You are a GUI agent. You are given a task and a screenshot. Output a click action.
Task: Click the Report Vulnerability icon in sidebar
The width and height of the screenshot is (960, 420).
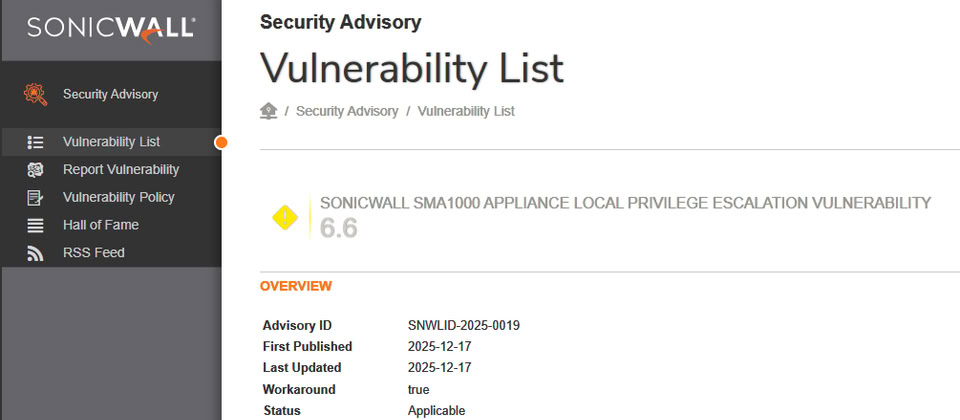(x=35, y=170)
